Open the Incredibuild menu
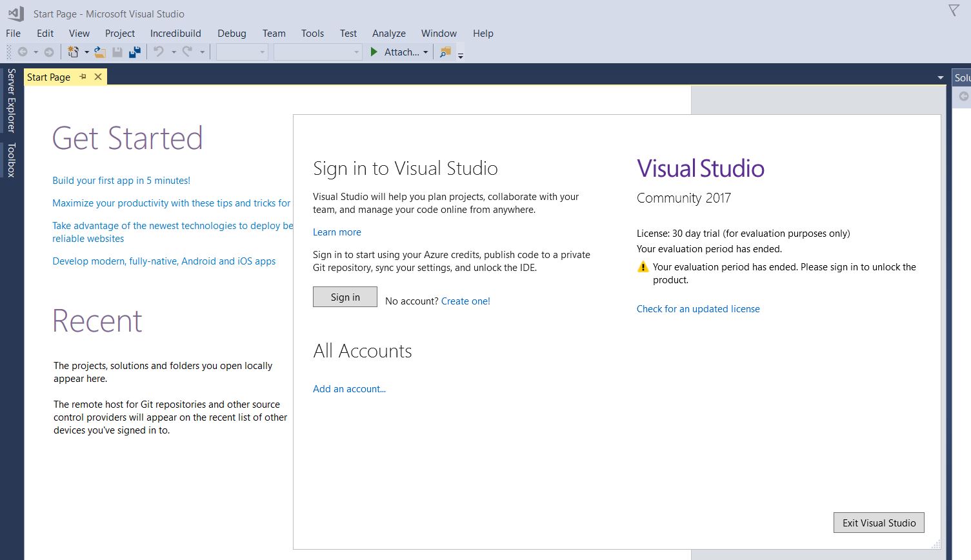This screenshot has width=971, height=560. tap(175, 34)
